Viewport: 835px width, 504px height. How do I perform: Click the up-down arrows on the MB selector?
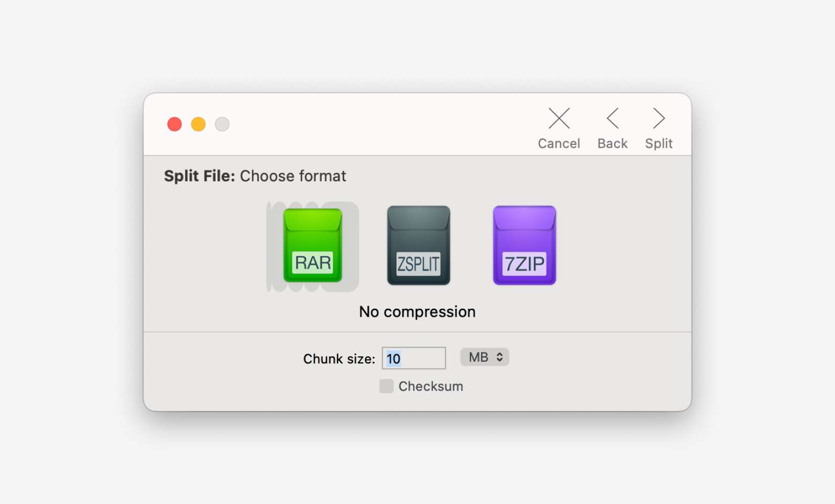click(x=499, y=357)
